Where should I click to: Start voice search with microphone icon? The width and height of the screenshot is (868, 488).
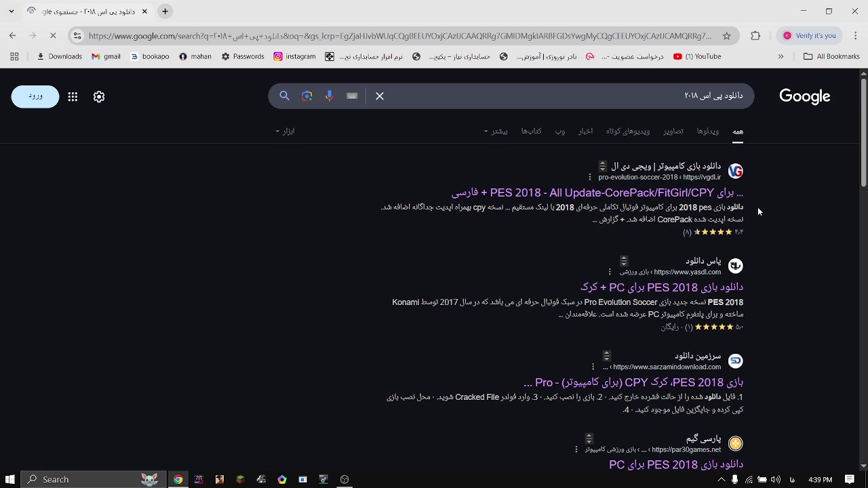point(330,96)
